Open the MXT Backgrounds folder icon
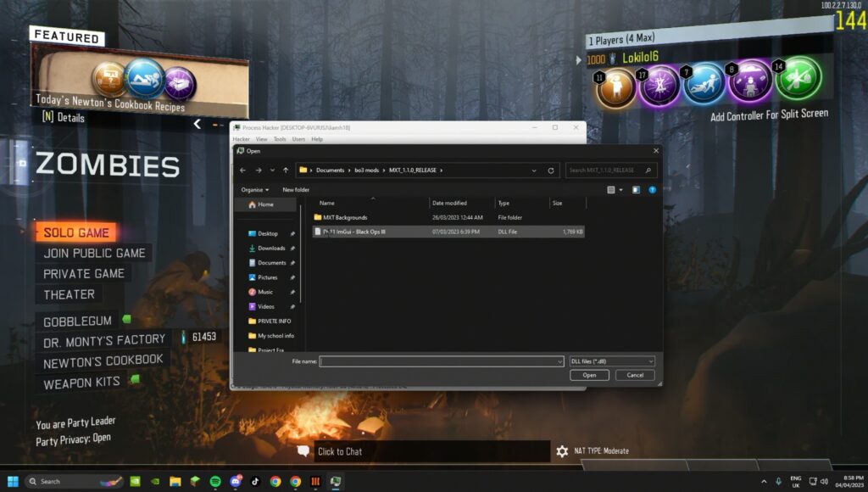 [x=318, y=217]
